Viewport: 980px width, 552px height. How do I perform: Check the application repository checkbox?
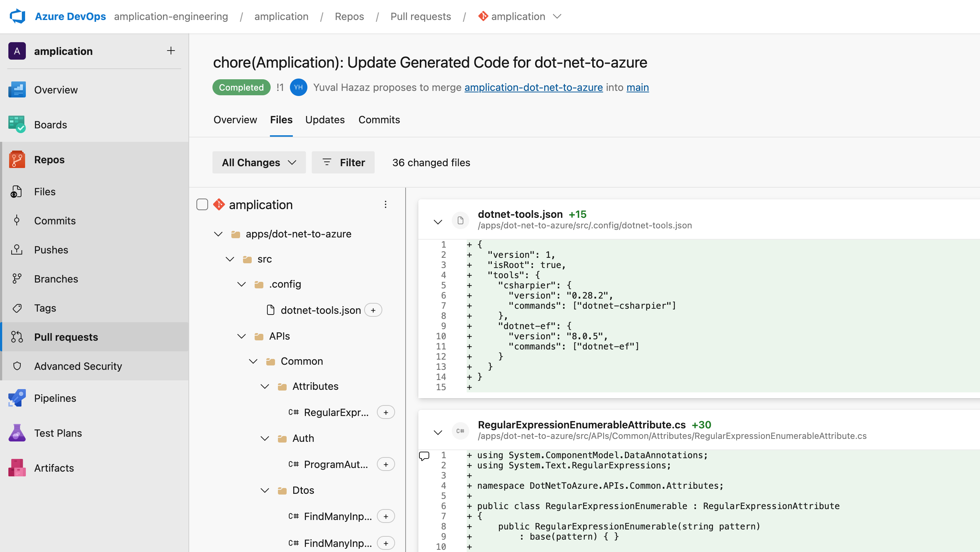point(202,204)
